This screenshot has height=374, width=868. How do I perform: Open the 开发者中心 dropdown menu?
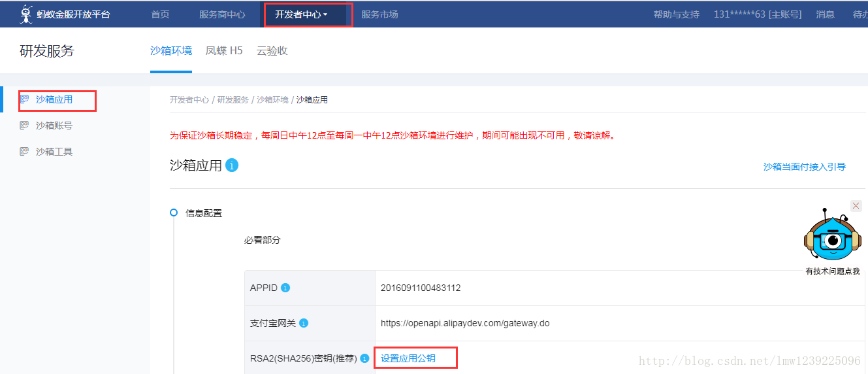301,14
